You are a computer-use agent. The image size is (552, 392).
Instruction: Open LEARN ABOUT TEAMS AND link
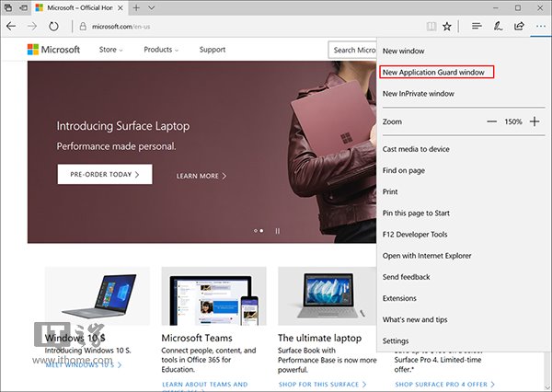click(x=204, y=385)
